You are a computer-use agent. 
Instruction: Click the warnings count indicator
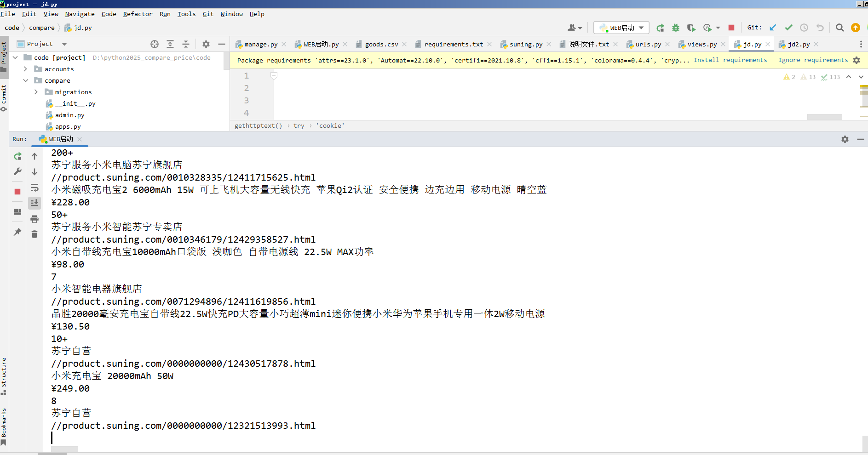click(x=789, y=77)
